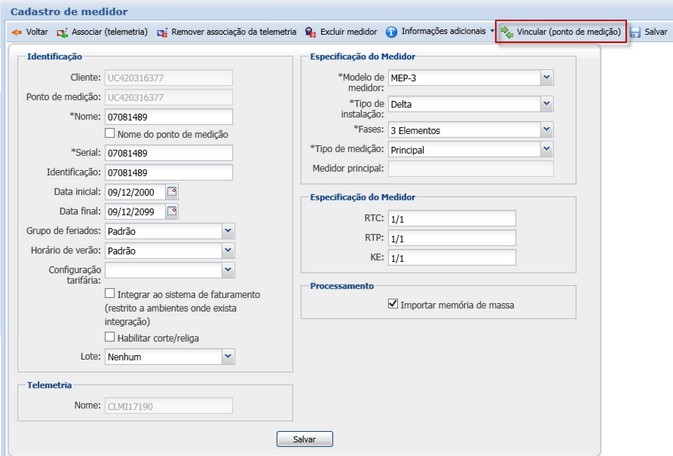Click the Serial input field
This screenshot has width=673, height=456.
pyautogui.click(x=168, y=153)
